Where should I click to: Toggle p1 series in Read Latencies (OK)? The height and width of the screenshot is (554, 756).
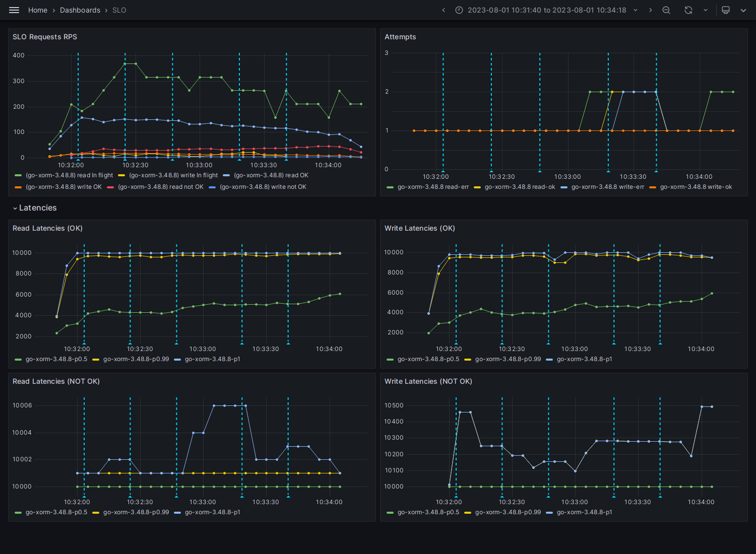213,359
